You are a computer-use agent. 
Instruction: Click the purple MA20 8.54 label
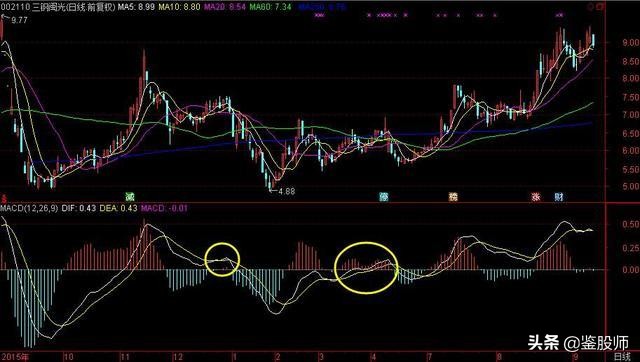tap(225, 7)
